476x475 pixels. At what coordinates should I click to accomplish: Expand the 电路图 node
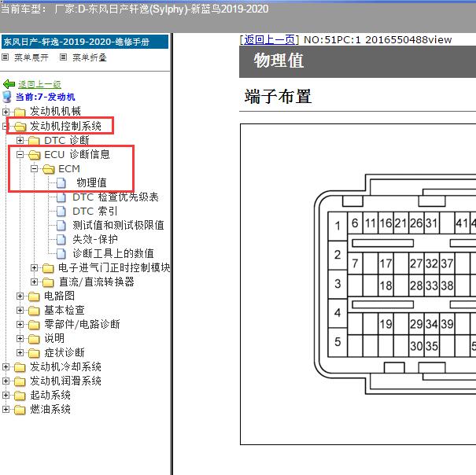tap(20, 296)
